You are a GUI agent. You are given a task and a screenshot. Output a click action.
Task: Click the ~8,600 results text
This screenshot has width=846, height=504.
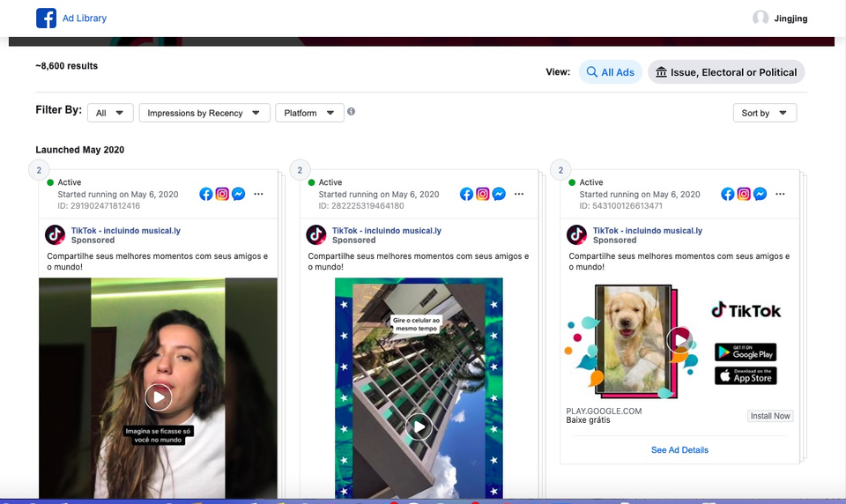[x=67, y=66]
